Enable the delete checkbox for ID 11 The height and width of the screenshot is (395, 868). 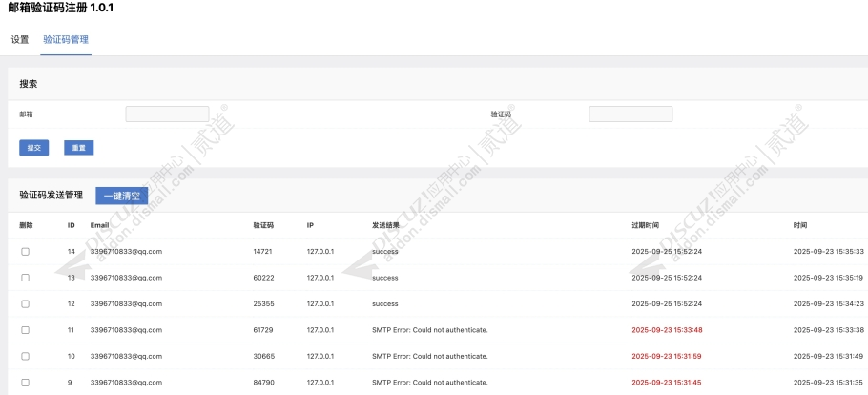coord(26,330)
